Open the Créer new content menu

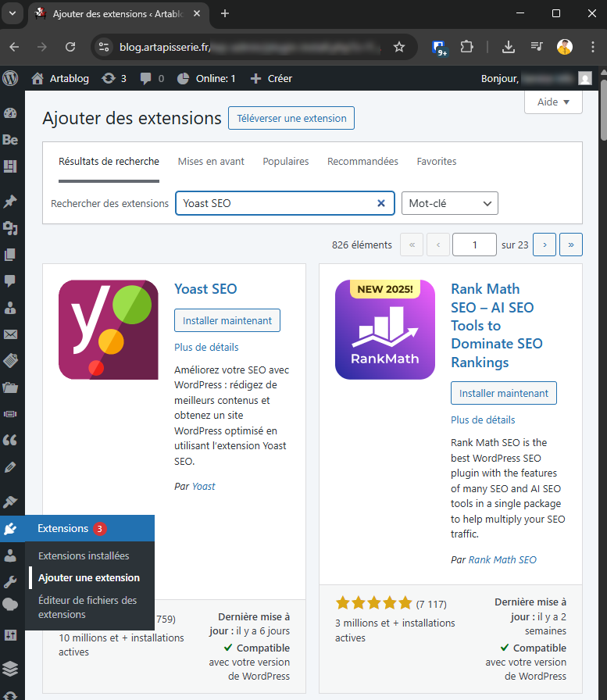click(x=271, y=79)
